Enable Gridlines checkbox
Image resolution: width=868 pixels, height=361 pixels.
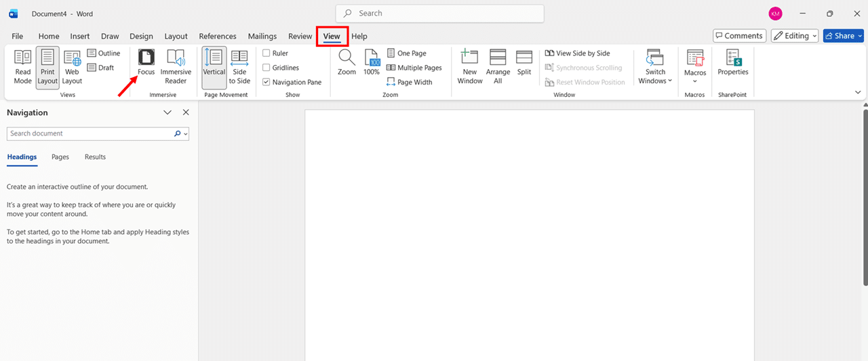point(267,68)
